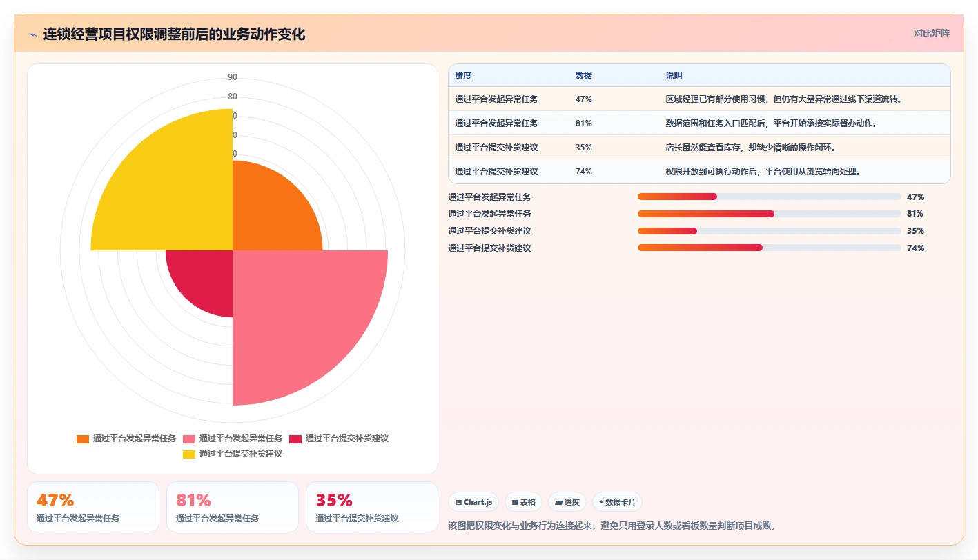Click the 35% cell in the table

pyautogui.click(x=583, y=148)
